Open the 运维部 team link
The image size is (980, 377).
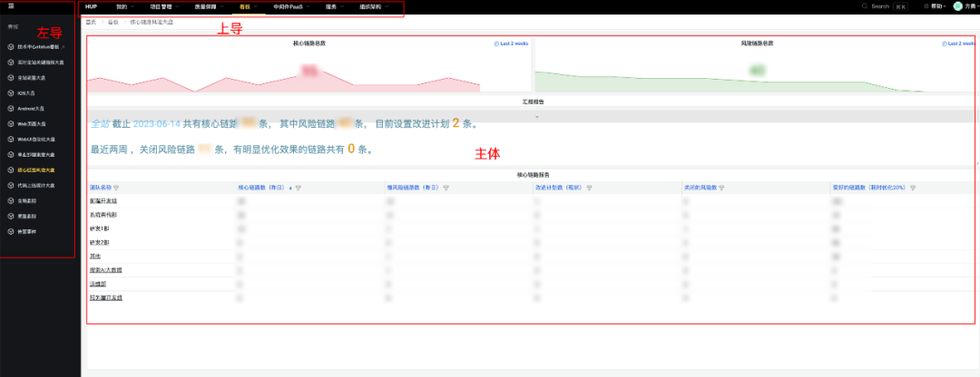(x=97, y=284)
